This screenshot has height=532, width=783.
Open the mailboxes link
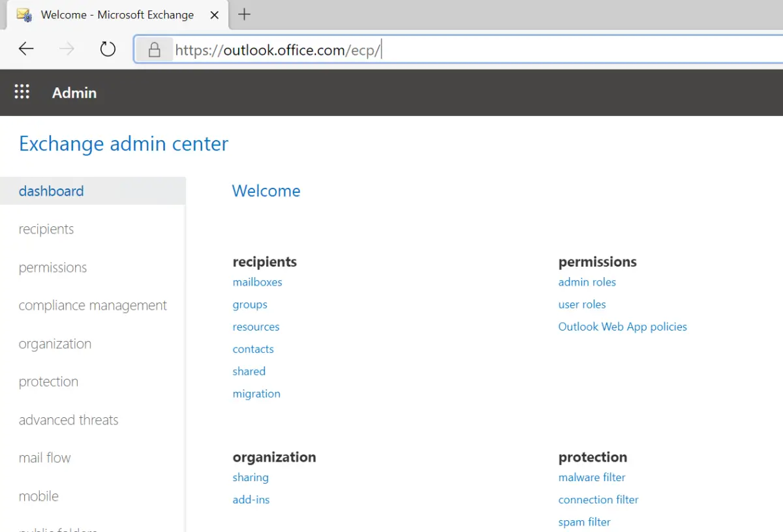(x=257, y=282)
